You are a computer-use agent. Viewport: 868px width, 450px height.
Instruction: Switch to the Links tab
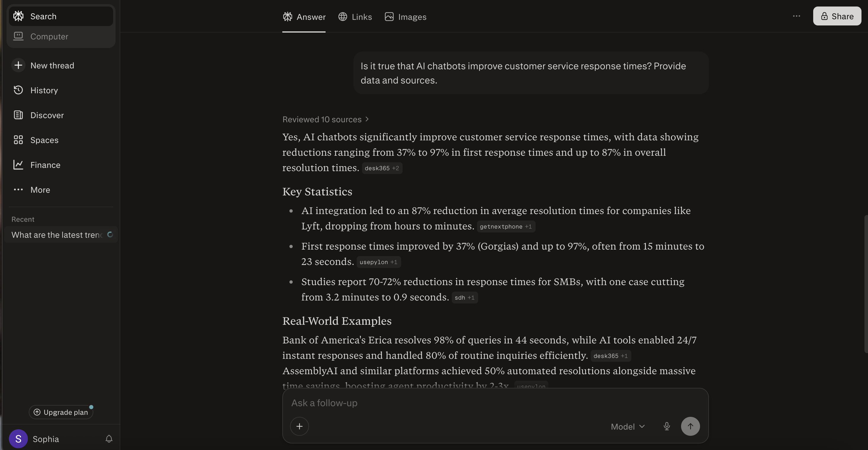[355, 17]
